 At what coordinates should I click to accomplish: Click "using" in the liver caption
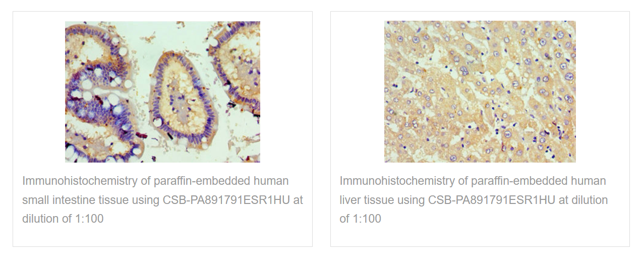411,200
